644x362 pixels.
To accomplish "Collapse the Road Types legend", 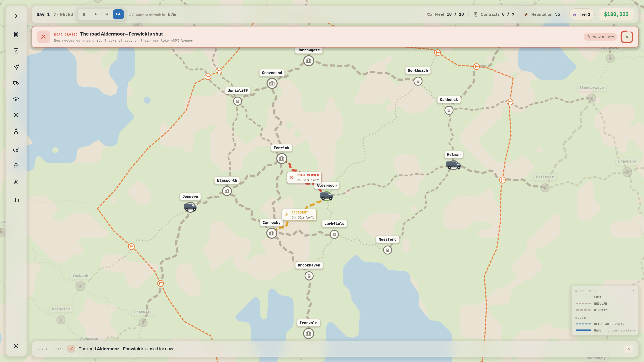I will click(633, 291).
